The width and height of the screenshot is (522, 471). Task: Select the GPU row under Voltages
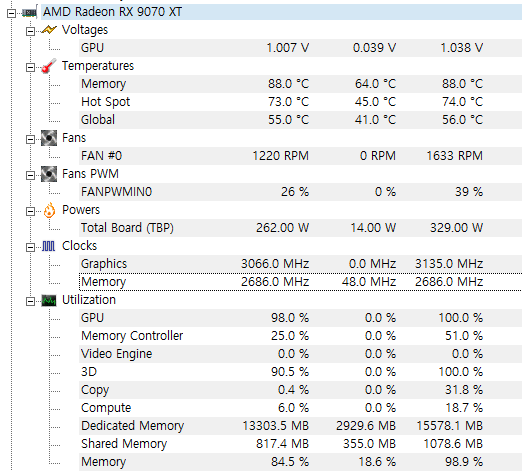tap(300, 48)
